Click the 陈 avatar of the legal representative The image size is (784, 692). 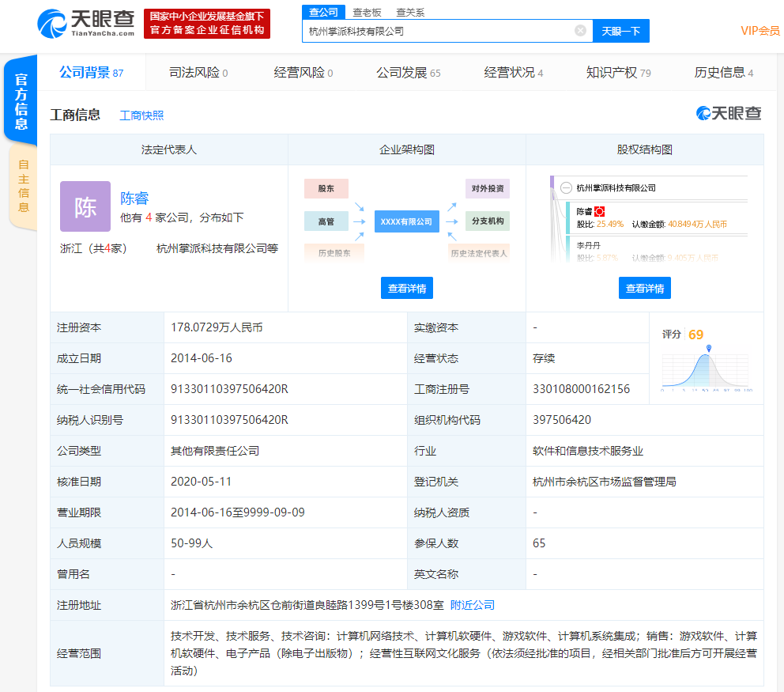(x=85, y=206)
